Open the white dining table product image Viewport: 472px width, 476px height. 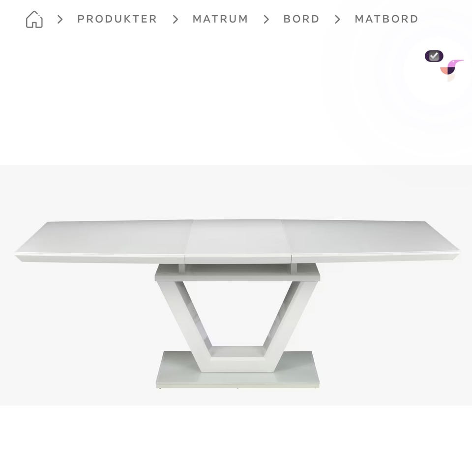(x=236, y=285)
